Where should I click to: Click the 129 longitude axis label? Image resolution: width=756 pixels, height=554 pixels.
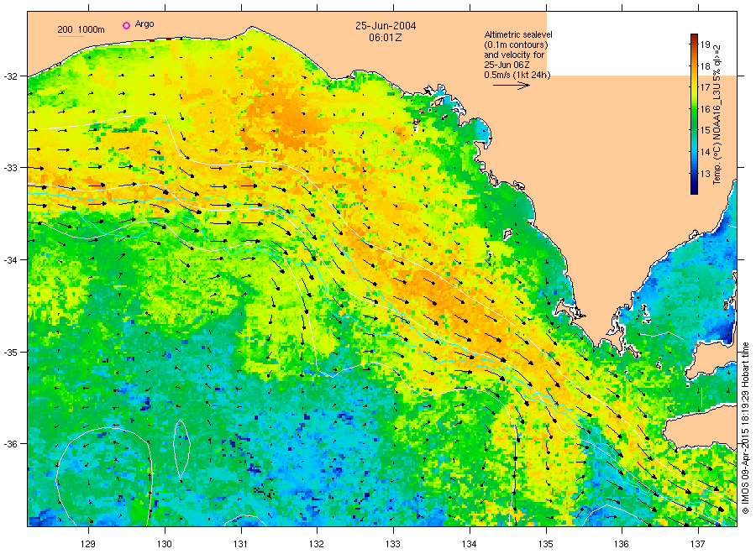[x=88, y=544]
